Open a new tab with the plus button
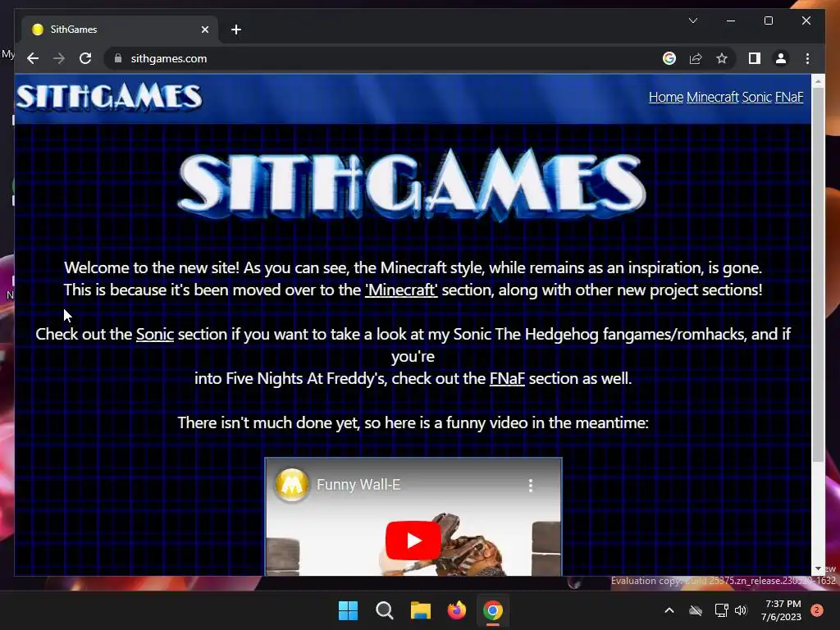840x630 pixels. [x=235, y=30]
